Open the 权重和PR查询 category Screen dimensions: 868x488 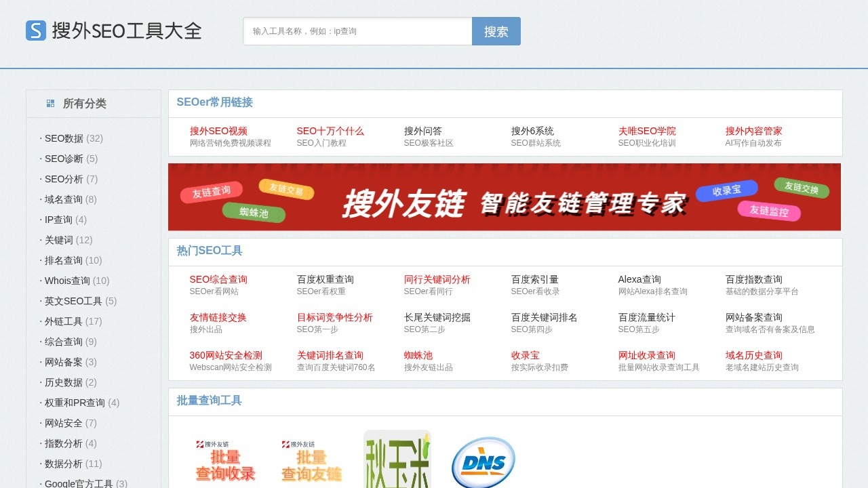[75, 403]
